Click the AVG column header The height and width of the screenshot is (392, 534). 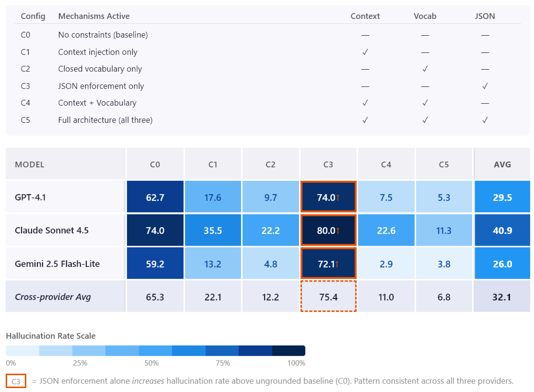502,164
